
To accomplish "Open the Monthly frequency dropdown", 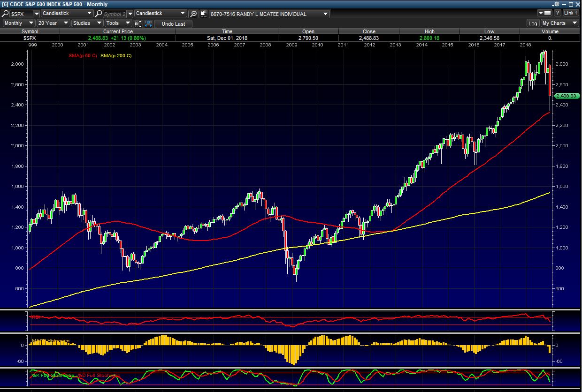I will 19,23.
